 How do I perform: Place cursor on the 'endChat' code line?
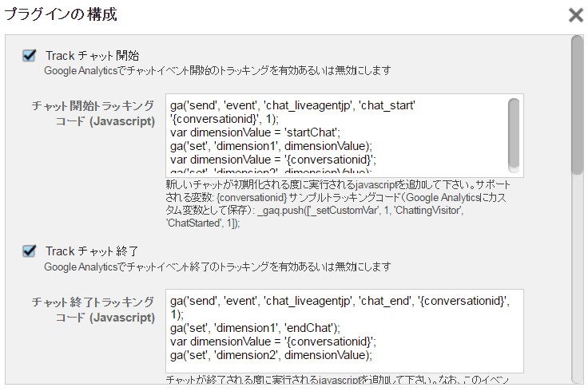255,328
